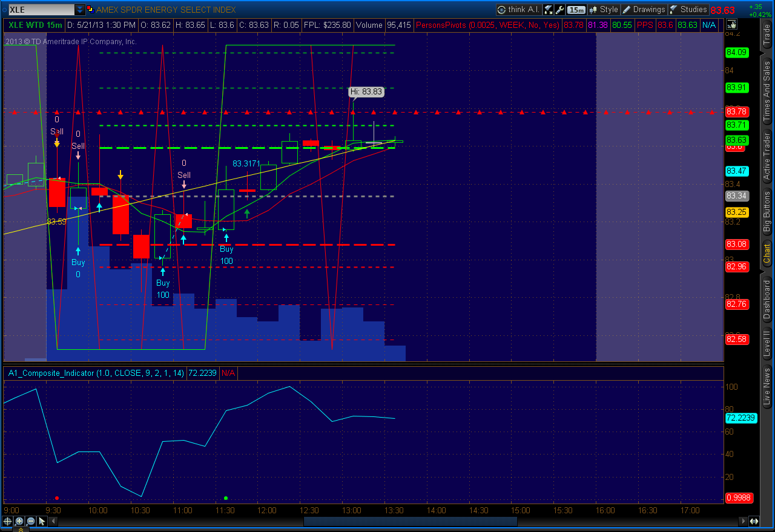Click the 82.96 price axis label

(736, 266)
